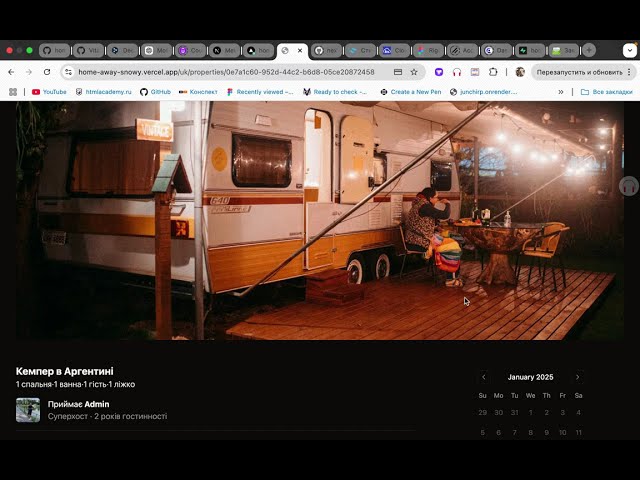Switch to the purple 'Cou' tab
640x480 pixels.
coord(191,51)
